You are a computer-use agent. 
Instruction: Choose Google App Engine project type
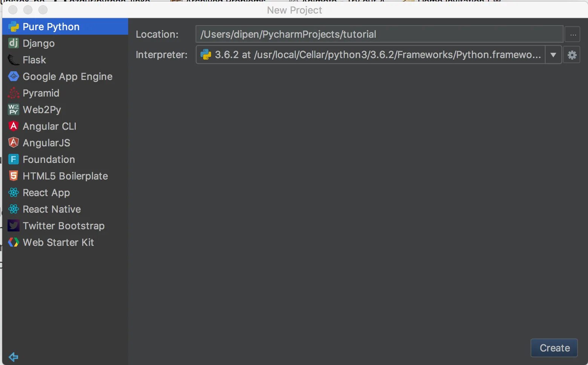(65, 77)
